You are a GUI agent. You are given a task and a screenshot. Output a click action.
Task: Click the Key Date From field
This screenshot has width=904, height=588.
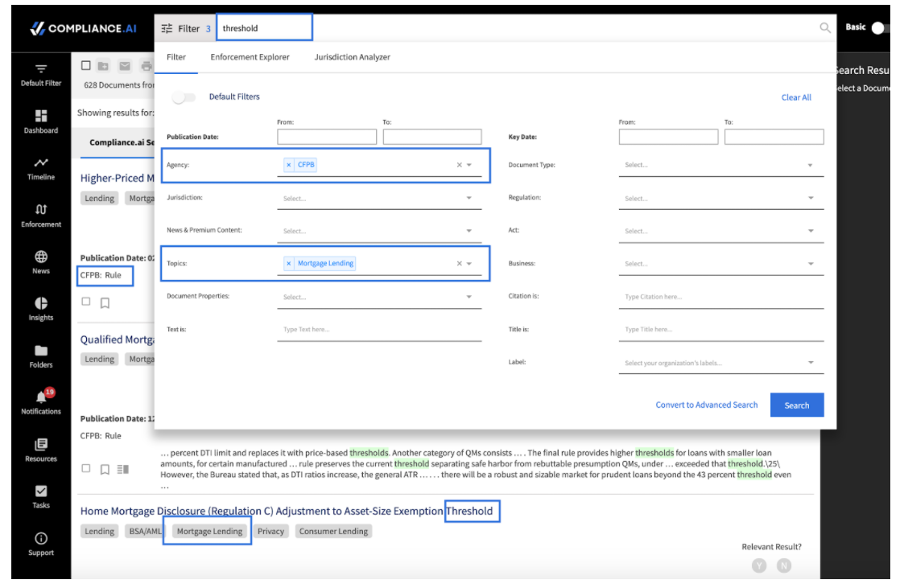[x=669, y=137]
